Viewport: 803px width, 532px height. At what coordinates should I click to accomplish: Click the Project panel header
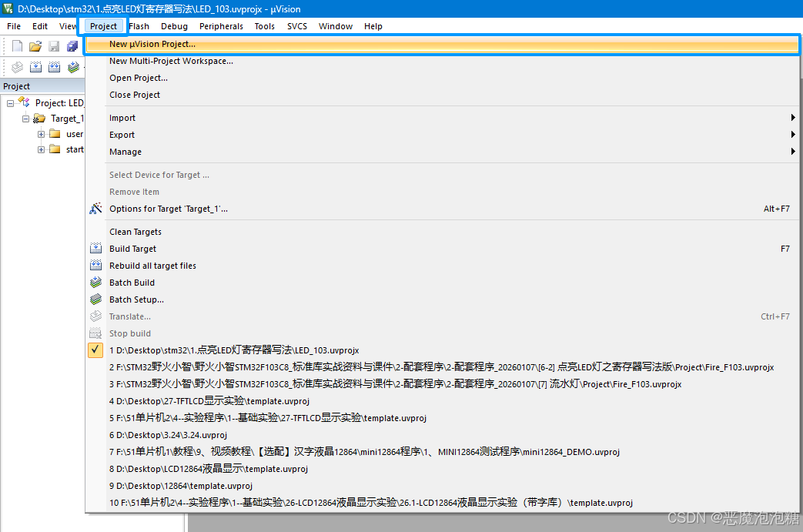pos(42,86)
